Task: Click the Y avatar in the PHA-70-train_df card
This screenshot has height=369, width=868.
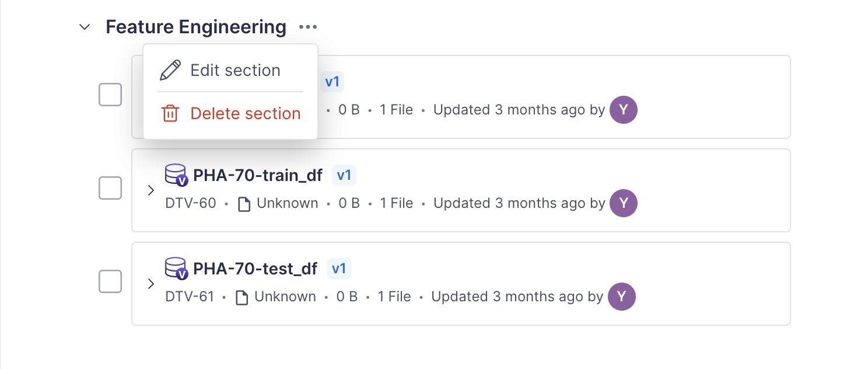Action: pos(624,203)
